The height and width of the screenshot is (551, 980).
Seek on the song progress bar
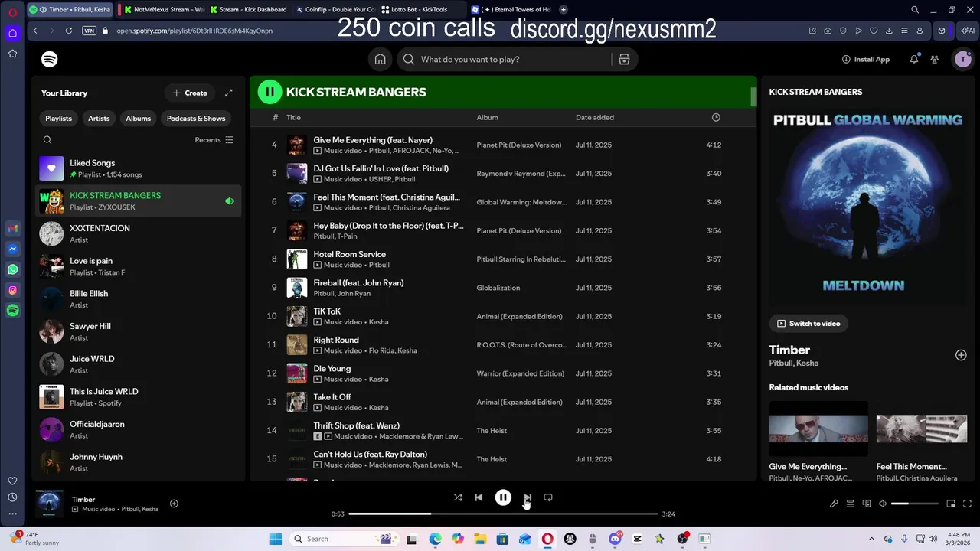(503, 514)
